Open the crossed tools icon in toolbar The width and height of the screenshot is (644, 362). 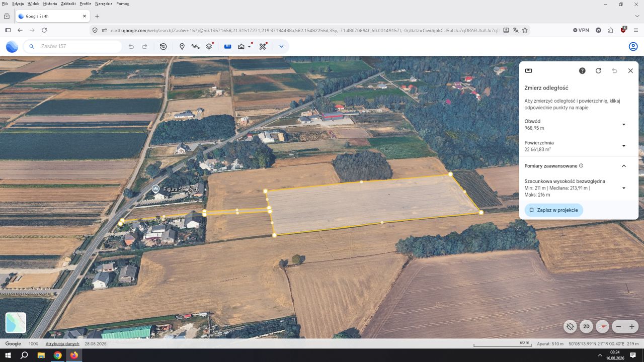tap(263, 47)
